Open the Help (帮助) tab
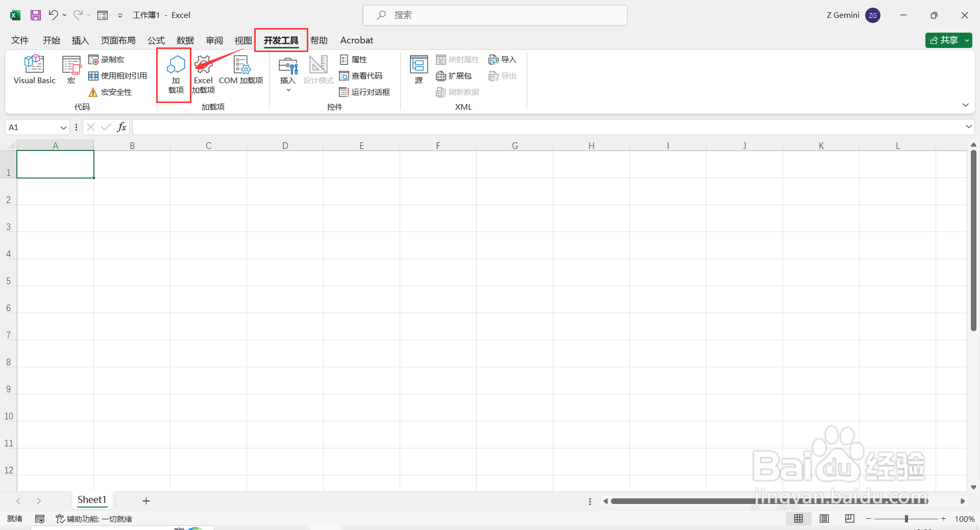The height and width of the screenshot is (530, 980). [319, 40]
